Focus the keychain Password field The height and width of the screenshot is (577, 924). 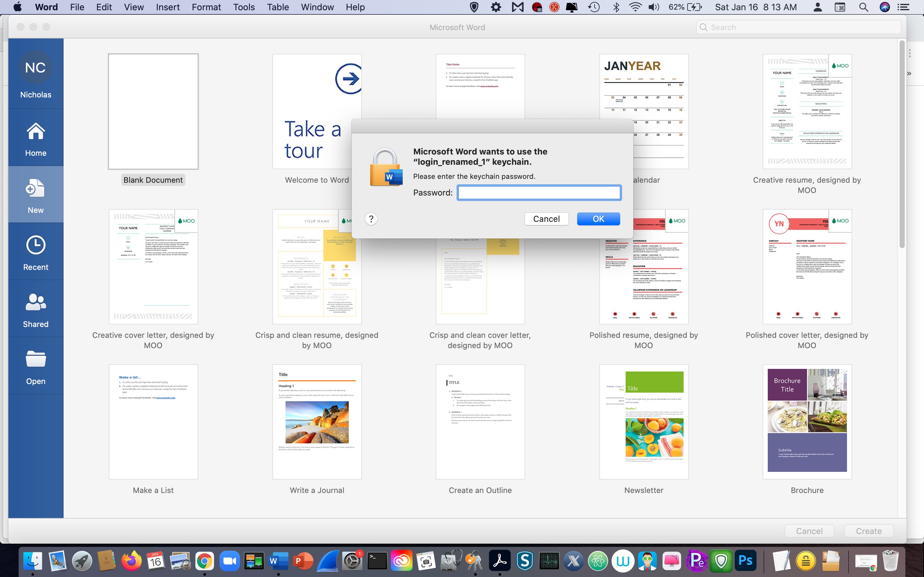539,193
